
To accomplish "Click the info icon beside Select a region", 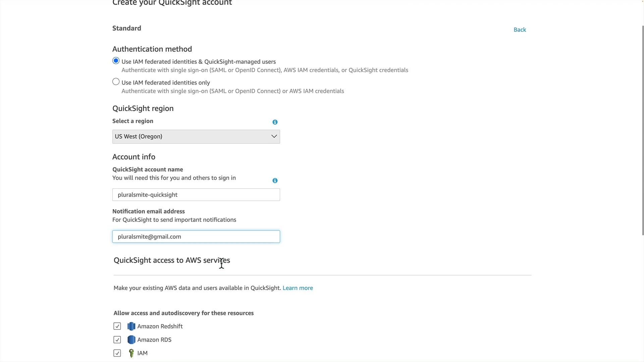I will pos(275,122).
